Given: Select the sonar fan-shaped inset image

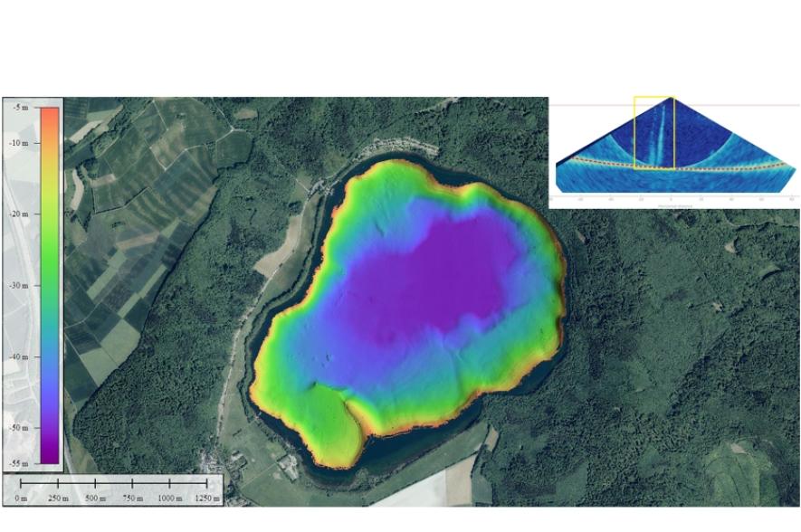Looking at the screenshot, I should click(x=674, y=152).
